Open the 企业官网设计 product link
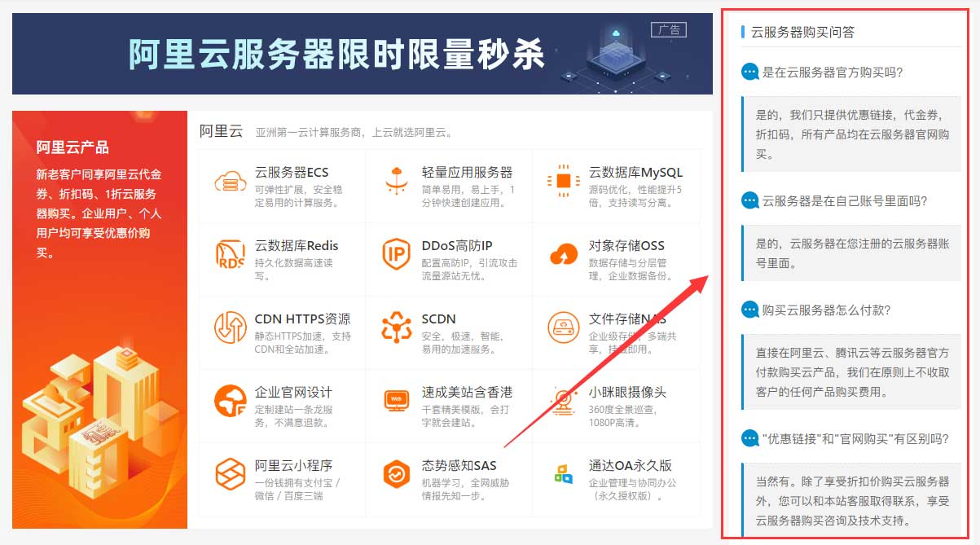Viewport: 980px width, 545px height. point(293,393)
